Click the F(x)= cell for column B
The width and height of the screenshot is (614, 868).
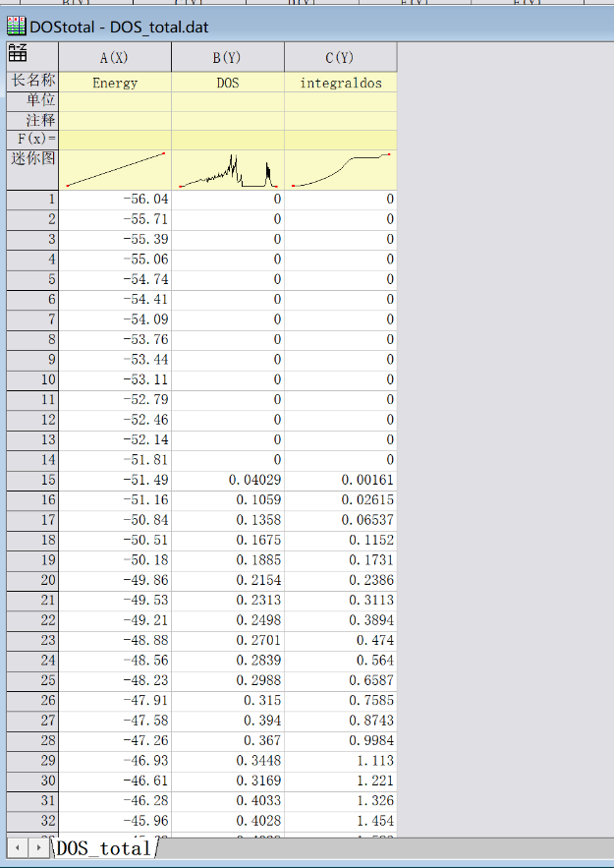(228, 140)
